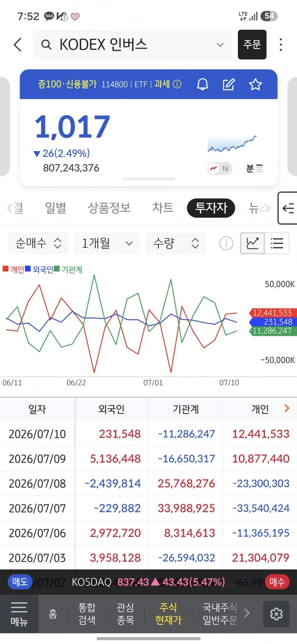Screen dimensions: 297x644
Task: Tap the alert bell icon
Action: click(x=203, y=84)
